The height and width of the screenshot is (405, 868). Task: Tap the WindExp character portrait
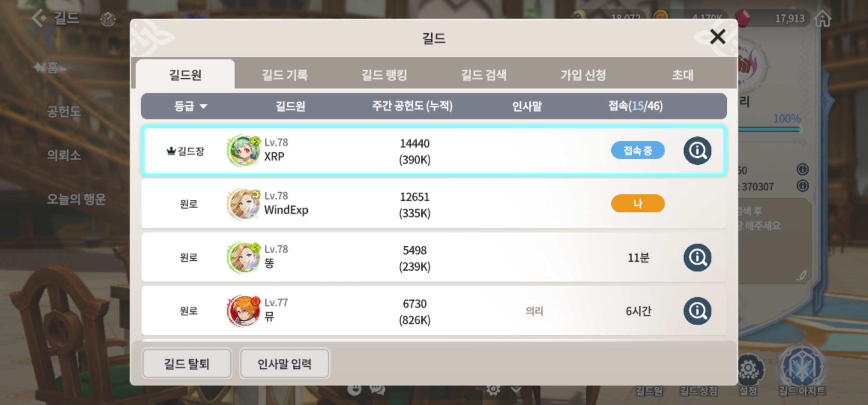(x=244, y=204)
